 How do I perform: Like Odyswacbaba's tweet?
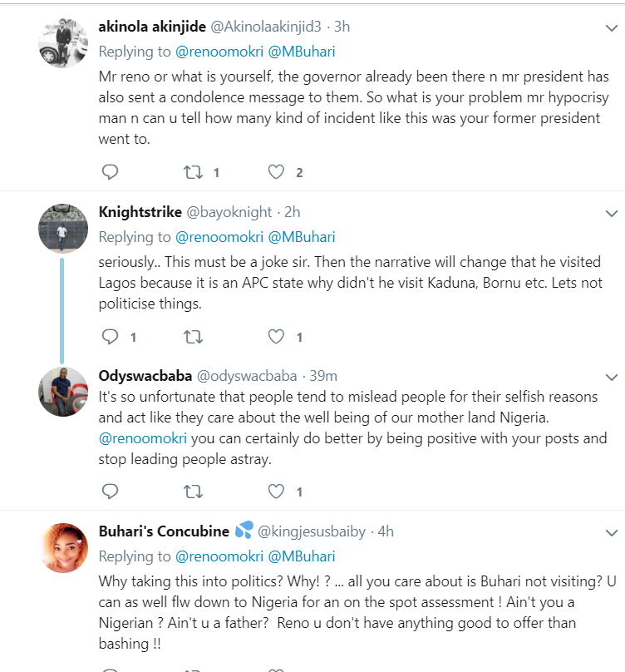pyautogui.click(x=277, y=490)
